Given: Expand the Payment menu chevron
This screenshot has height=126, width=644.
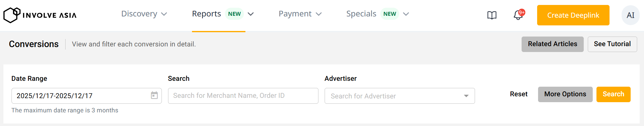Looking at the screenshot, I should pos(319,14).
